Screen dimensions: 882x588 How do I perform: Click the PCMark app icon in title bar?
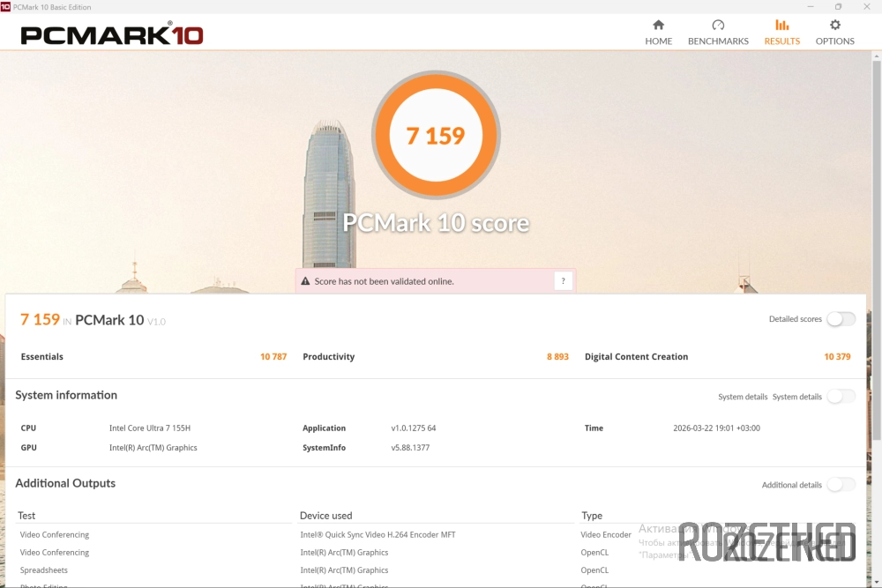click(x=6, y=6)
